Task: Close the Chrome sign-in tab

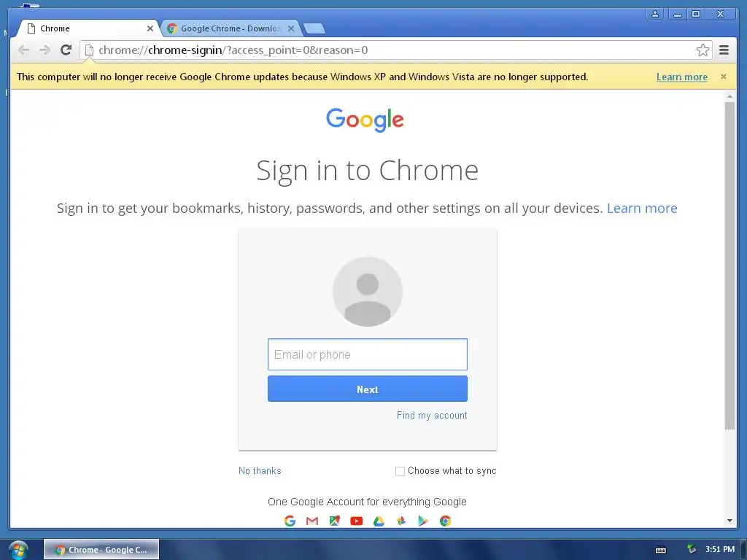Action: (x=150, y=28)
